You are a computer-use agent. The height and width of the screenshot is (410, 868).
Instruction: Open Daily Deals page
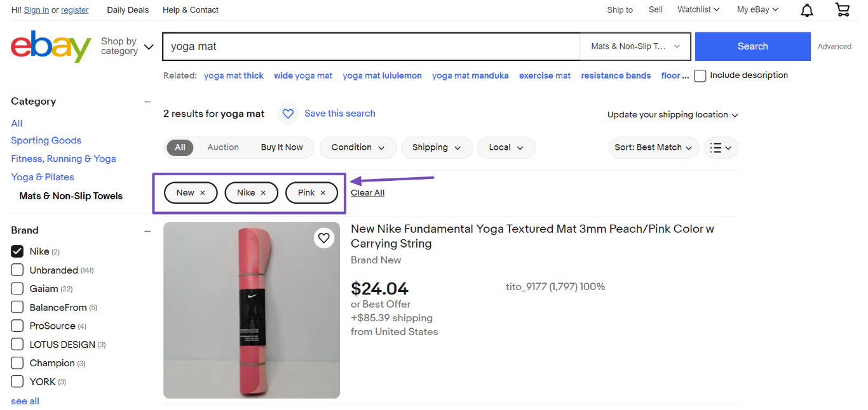click(x=128, y=10)
